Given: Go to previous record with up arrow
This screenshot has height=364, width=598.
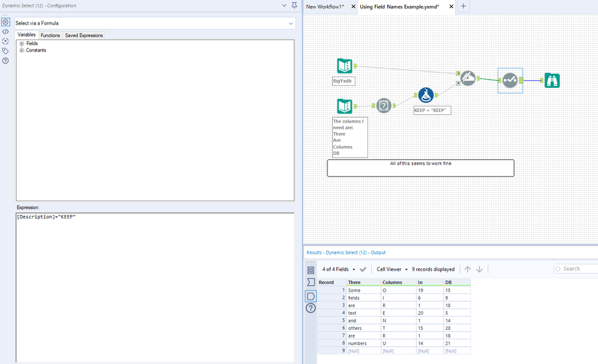Looking at the screenshot, I should [x=468, y=269].
